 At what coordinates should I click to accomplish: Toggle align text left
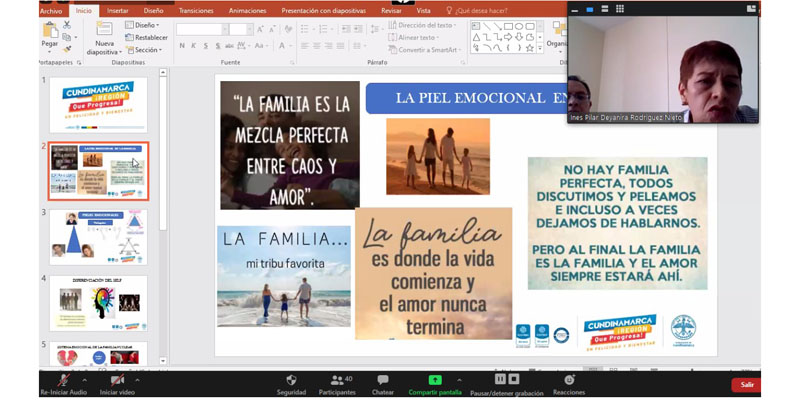click(305, 46)
